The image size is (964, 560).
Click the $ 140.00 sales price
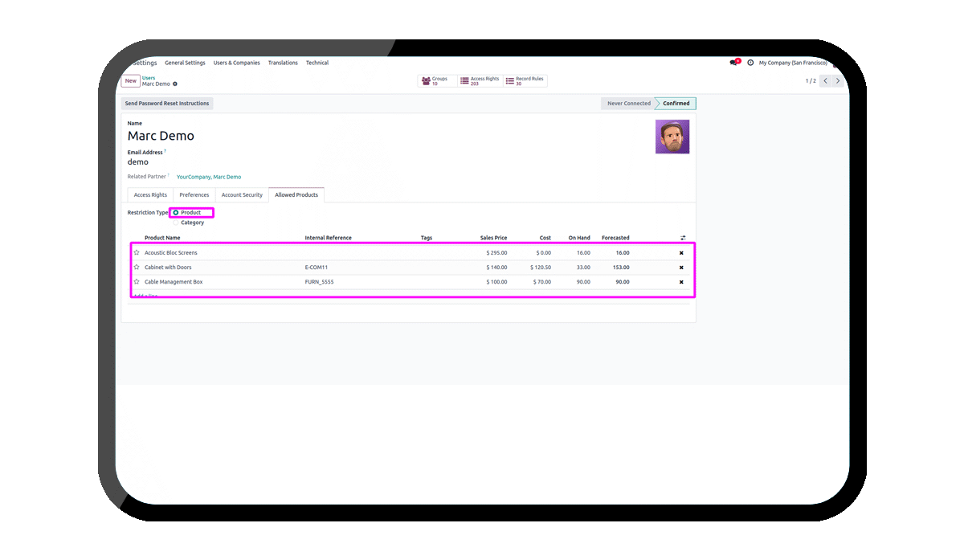(x=496, y=268)
